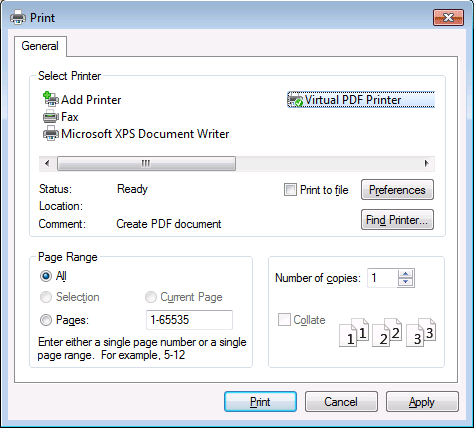
Task: Click the Pages range input field showing 1-65535
Action: coord(189,320)
